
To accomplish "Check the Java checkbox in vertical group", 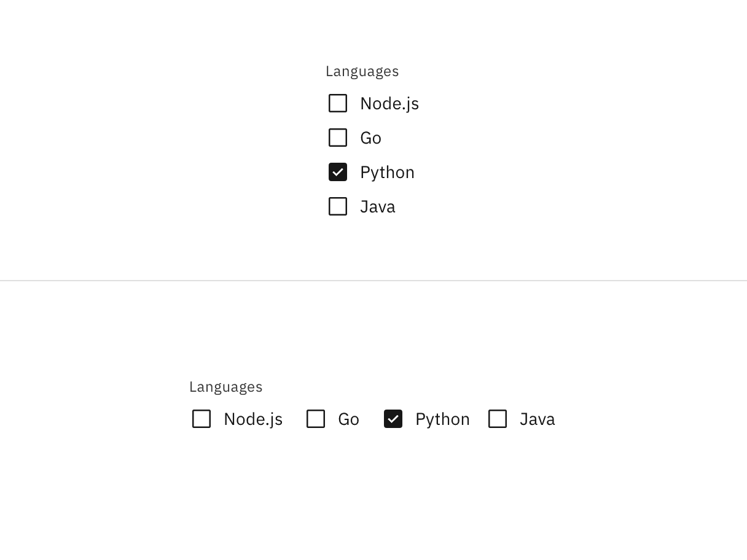I will tap(338, 206).
